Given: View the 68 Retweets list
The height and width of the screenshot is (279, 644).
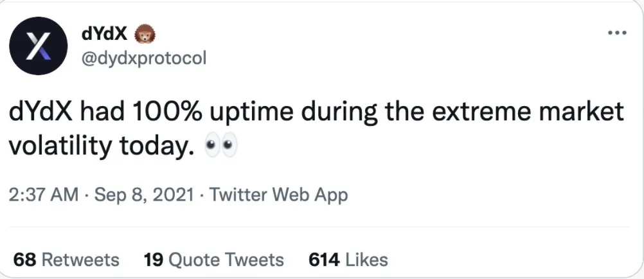Looking at the screenshot, I should tap(67, 260).
